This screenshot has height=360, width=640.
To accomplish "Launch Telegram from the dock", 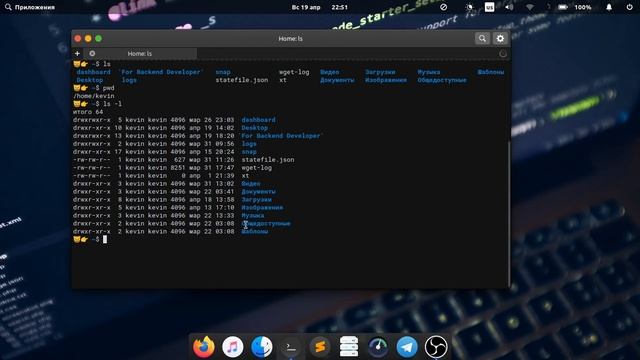I will 407,347.
